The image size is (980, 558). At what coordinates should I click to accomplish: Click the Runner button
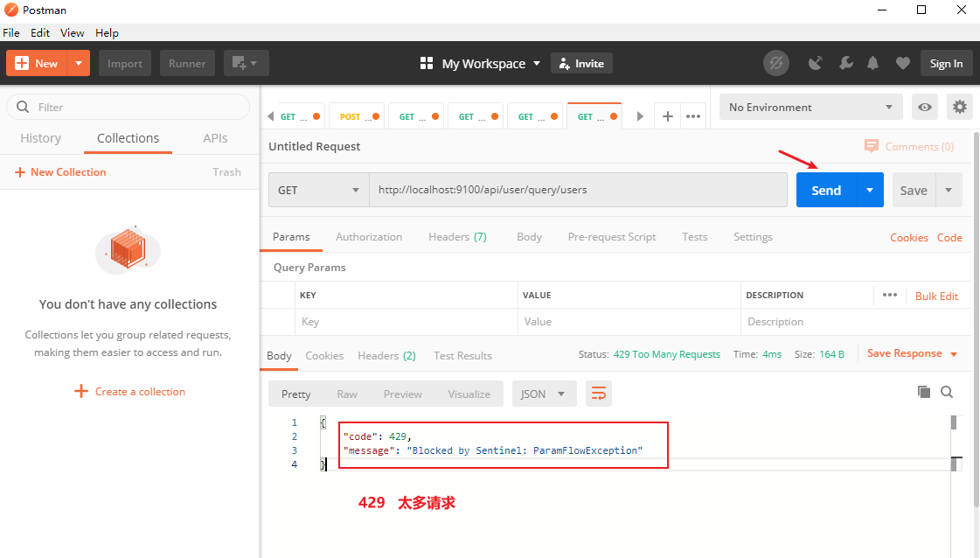point(187,63)
